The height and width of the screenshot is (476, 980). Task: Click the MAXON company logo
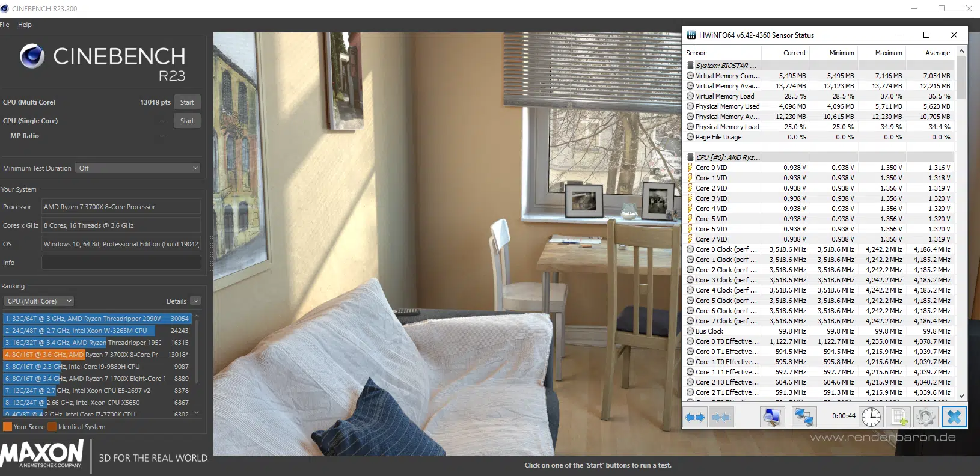[42, 454]
